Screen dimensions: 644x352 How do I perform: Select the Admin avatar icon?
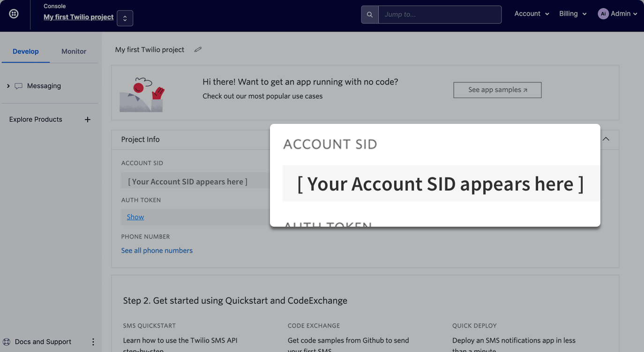[603, 14]
